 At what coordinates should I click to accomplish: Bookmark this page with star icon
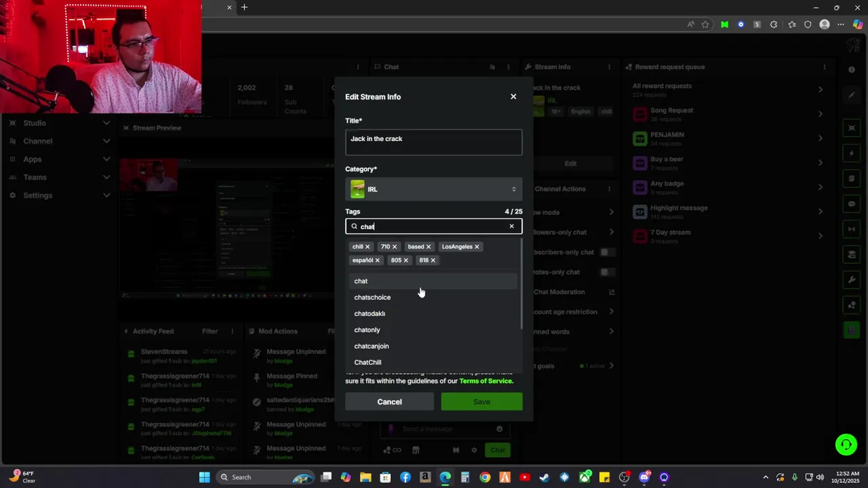pos(705,24)
